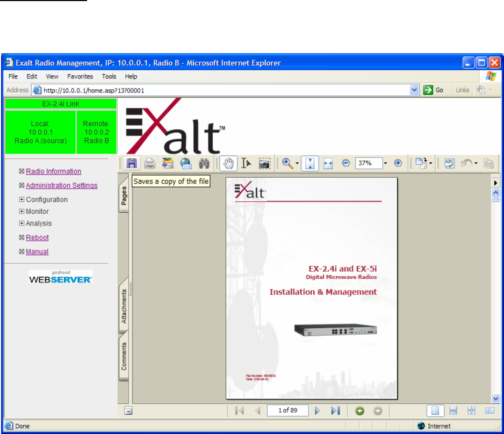Go to next view gray arrow
The height and width of the screenshot is (434, 504).
378,410
